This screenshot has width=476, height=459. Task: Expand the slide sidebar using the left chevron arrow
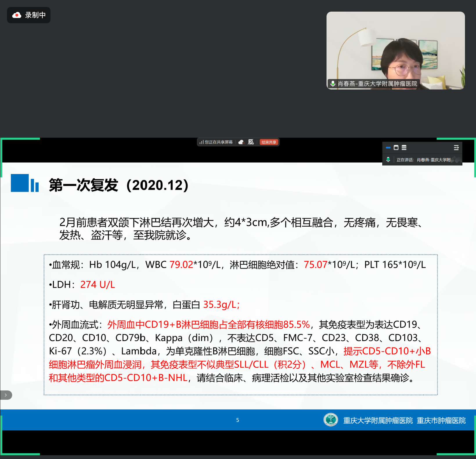tap(6, 395)
